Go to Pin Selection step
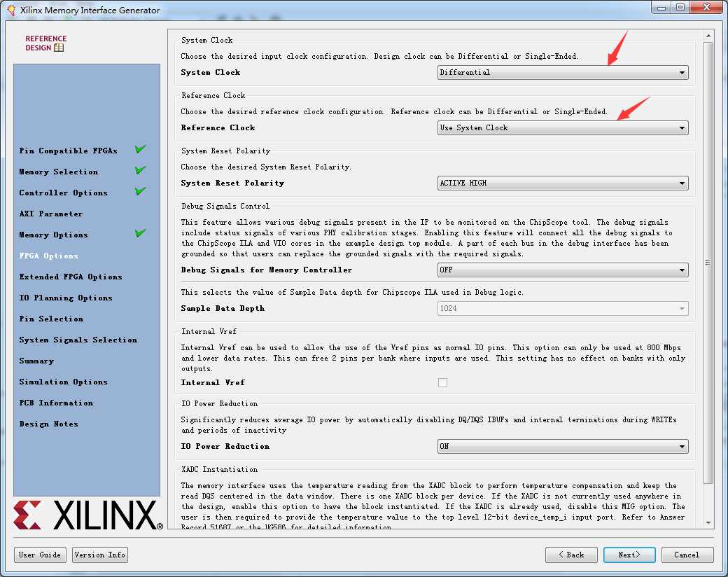This screenshot has width=728, height=577. pos(51,319)
